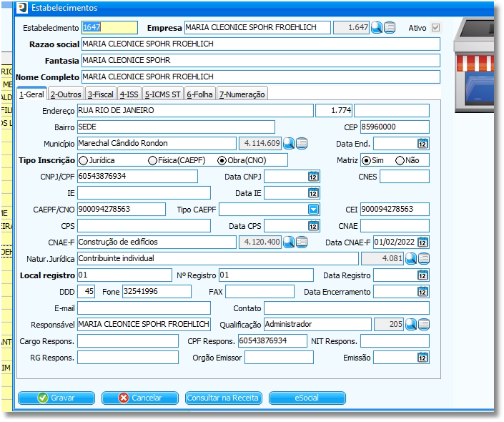Click the Razao social field
Viewport: 504px width, 422px height.
(x=261, y=44)
